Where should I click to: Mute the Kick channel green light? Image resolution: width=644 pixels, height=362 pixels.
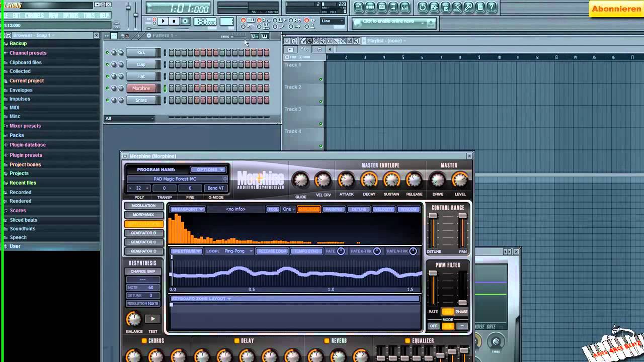107,53
